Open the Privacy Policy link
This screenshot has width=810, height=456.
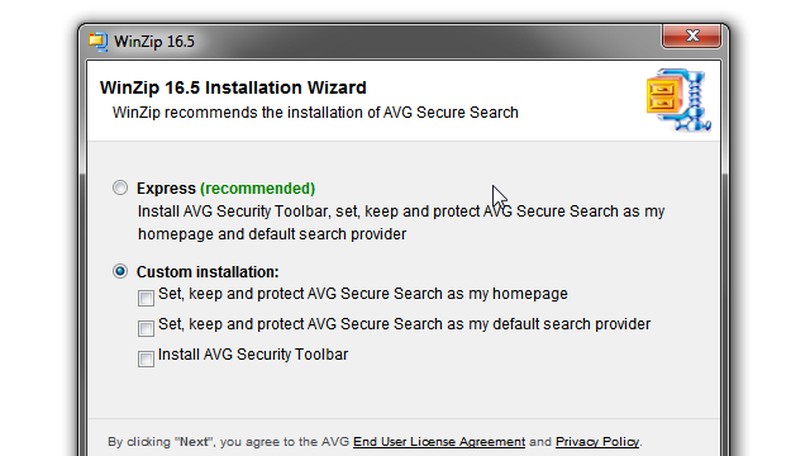coord(598,441)
